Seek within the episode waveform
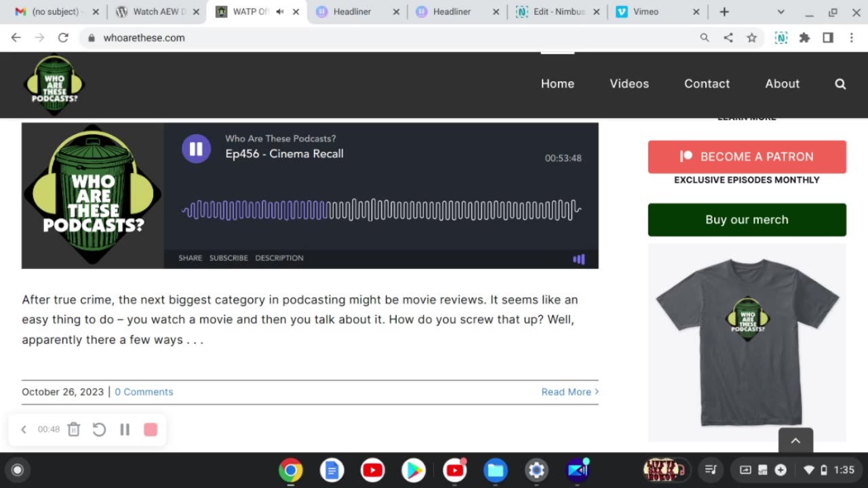The height and width of the screenshot is (488, 868). pos(382,210)
